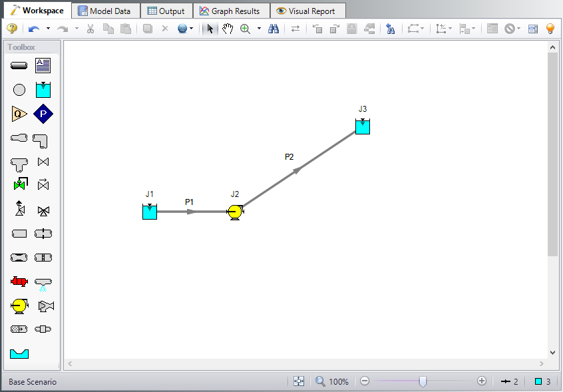Click the zoom slider handle
563x392 pixels.
(422, 381)
